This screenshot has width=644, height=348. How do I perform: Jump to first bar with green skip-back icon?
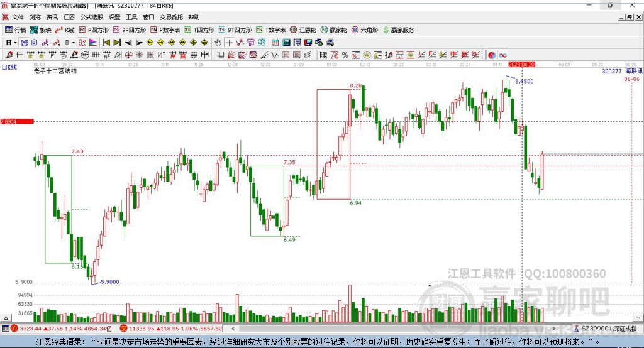[x=106, y=43]
